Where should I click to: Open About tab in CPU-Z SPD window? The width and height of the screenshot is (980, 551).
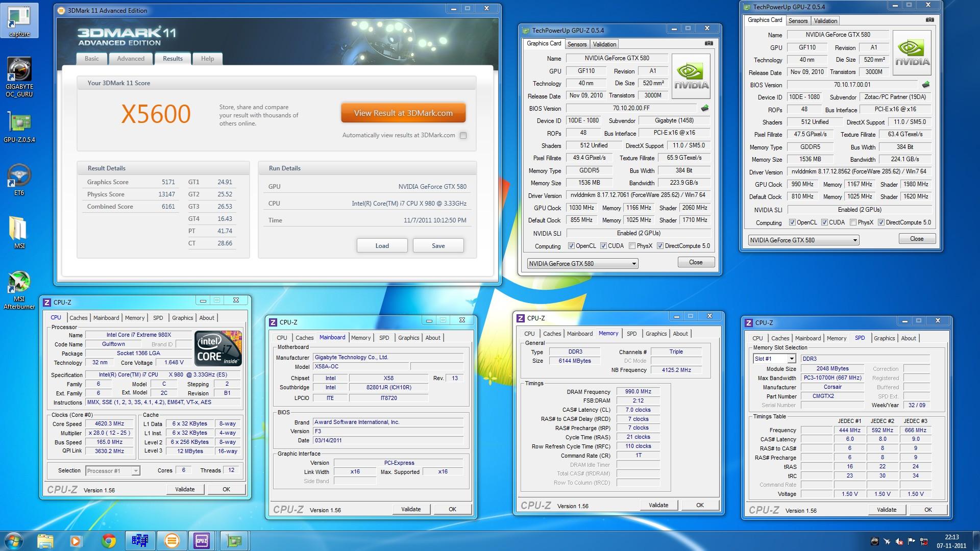(908, 338)
